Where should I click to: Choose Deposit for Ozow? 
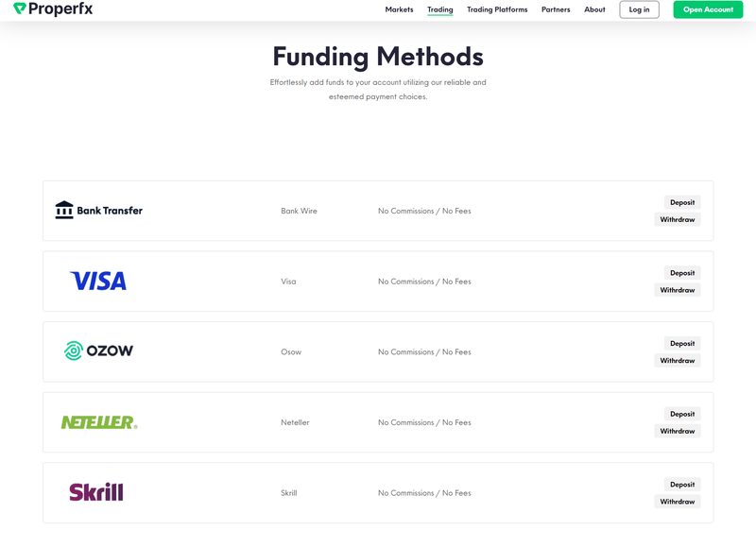pos(682,344)
